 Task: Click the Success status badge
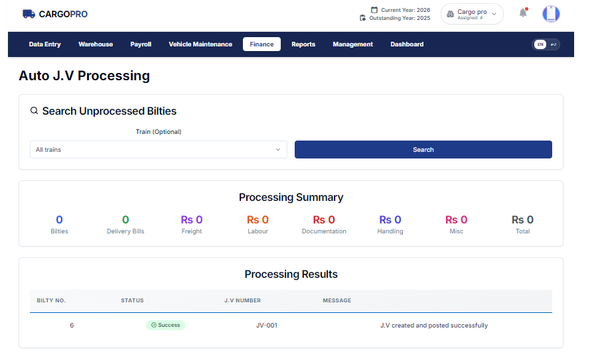pyautogui.click(x=165, y=325)
